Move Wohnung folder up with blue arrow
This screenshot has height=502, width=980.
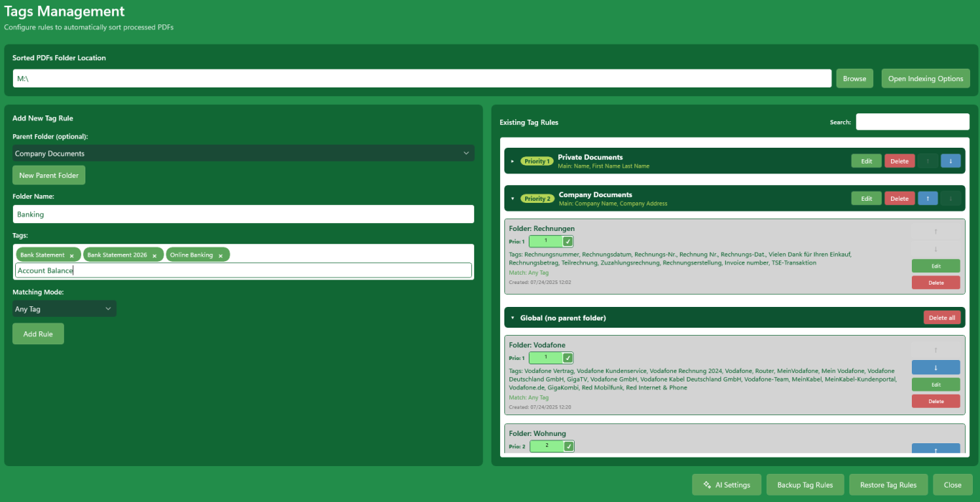(936, 449)
